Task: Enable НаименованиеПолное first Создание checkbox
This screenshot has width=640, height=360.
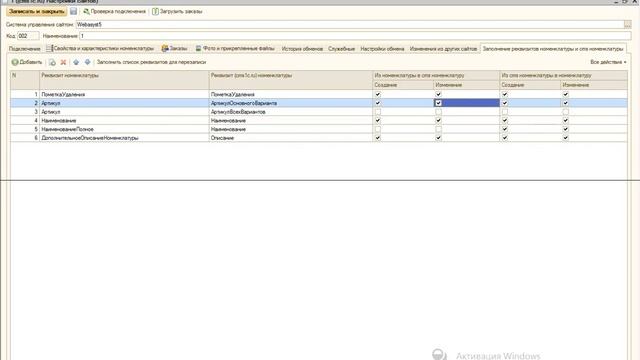Action: click(x=378, y=129)
